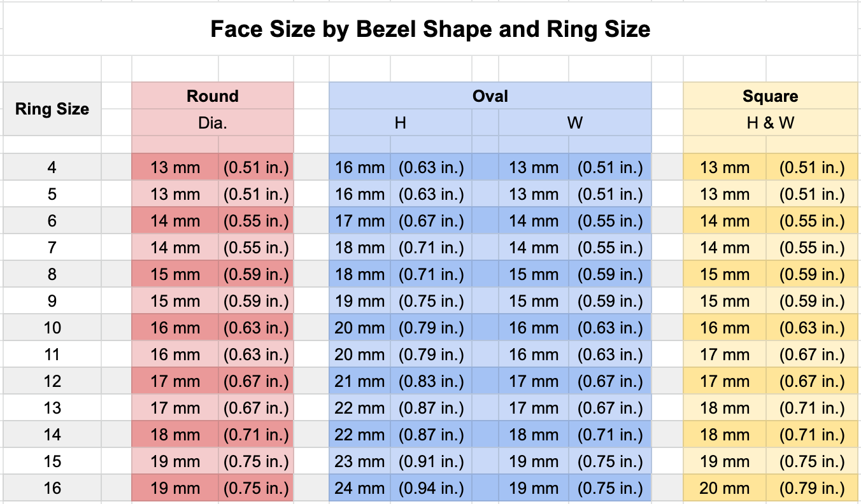The image size is (861, 504).
Task: Click the 23 mm Oval height cell
Action: 360,461
